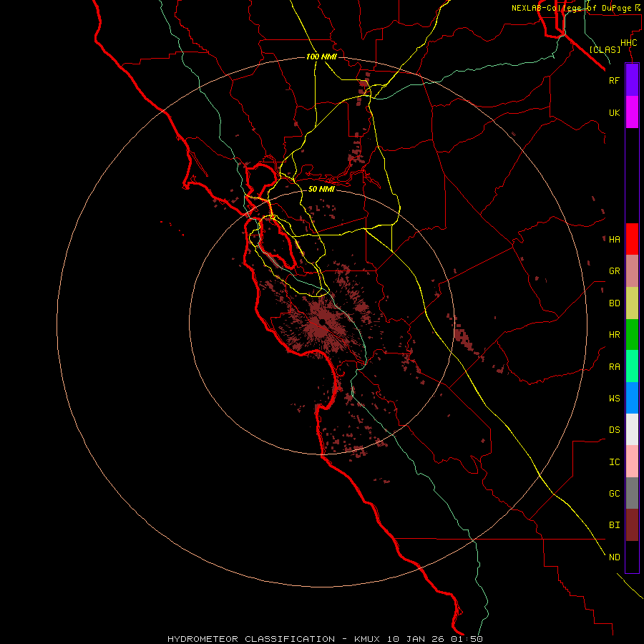Click the GC legend label
Screen dimensions: 644x644
[615, 494]
